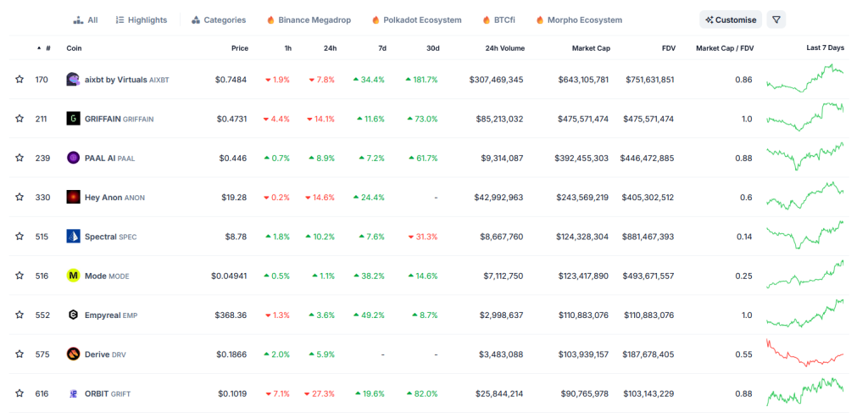Click the Spectral blue logo
Image resolution: width=868 pixels, height=413 pixels.
(73, 237)
